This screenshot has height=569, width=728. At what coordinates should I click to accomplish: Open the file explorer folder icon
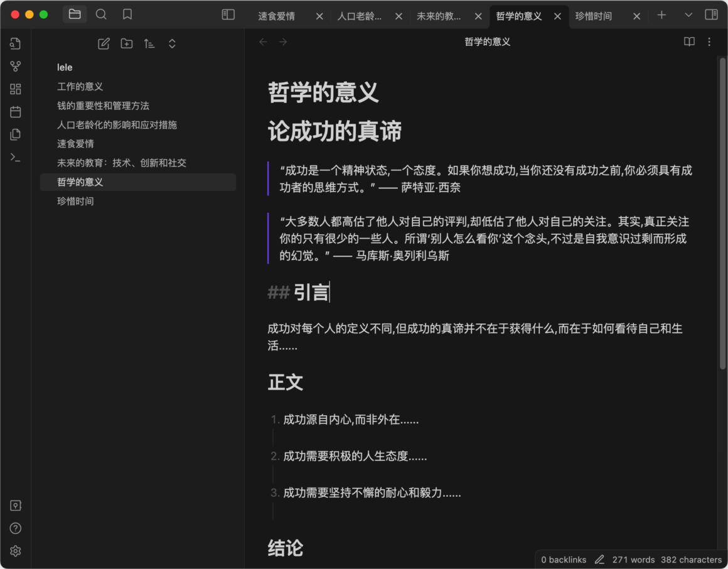pos(75,14)
